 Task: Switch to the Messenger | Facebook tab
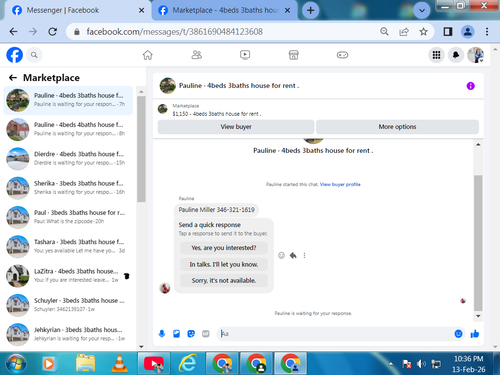(x=77, y=10)
